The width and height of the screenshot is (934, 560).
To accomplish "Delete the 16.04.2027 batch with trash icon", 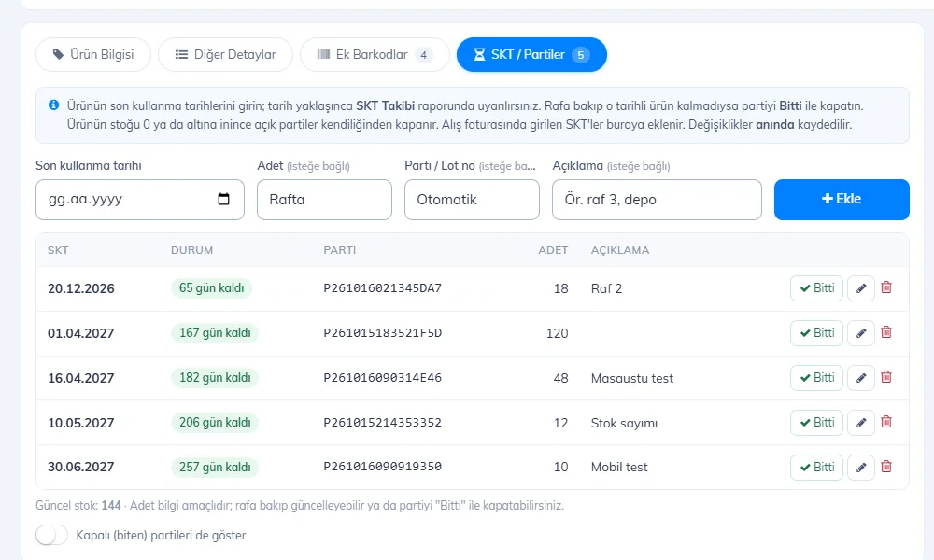I will 886,377.
